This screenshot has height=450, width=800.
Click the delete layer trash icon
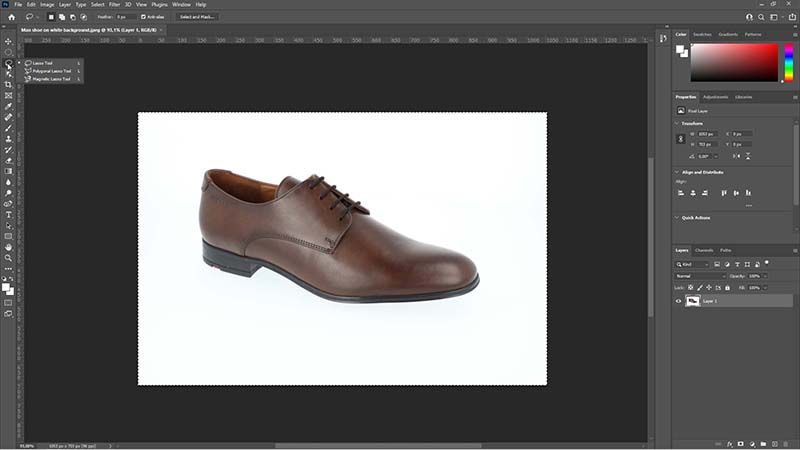point(787,442)
